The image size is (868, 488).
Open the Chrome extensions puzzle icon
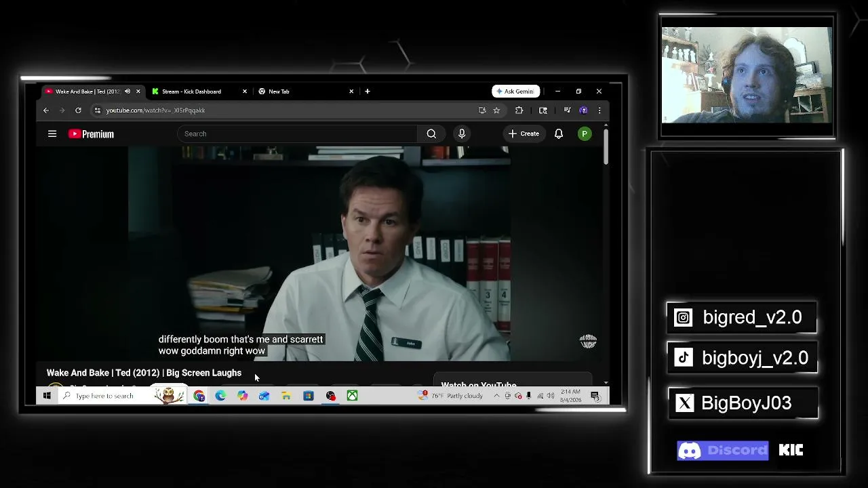[x=519, y=110]
